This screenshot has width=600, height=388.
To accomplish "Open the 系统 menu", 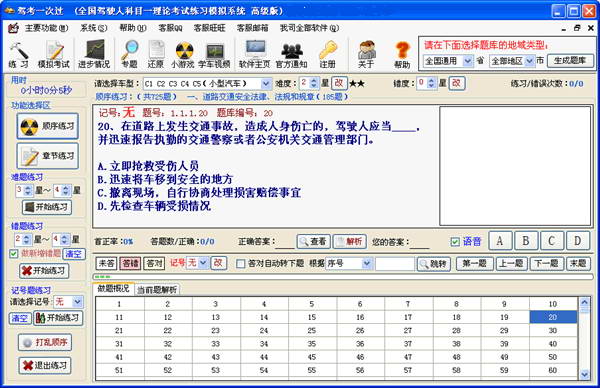I will pos(94,28).
